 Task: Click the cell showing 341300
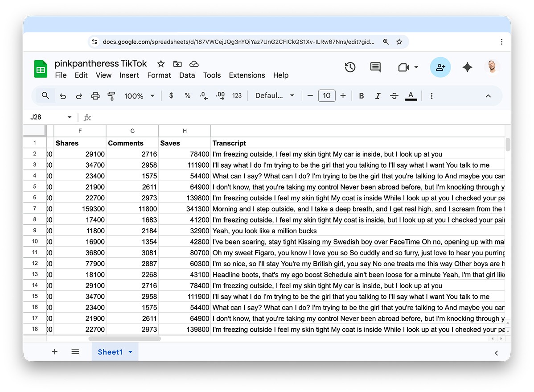pos(185,209)
